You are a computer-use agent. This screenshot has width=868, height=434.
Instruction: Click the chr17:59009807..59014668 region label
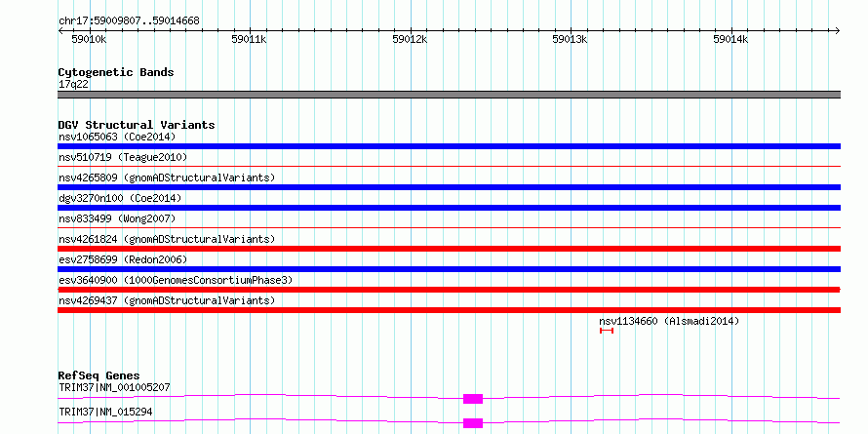tap(129, 21)
